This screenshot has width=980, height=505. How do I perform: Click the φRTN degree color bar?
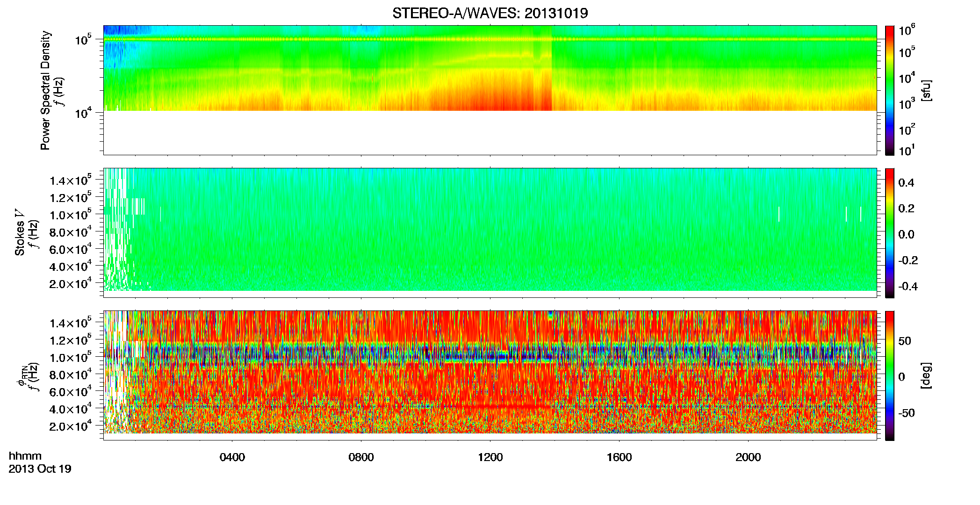pyautogui.click(x=890, y=375)
